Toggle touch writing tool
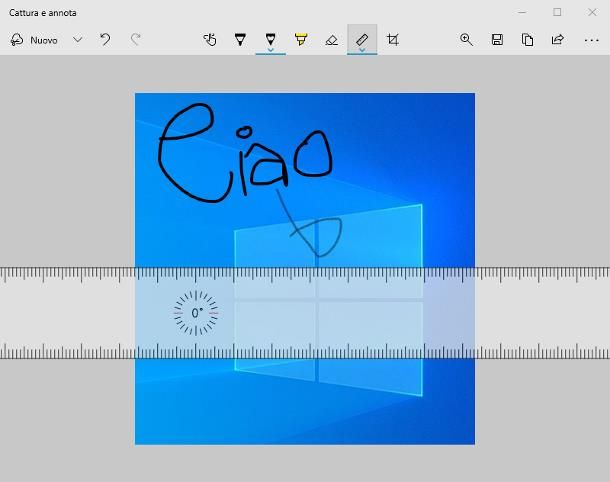The image size is (610, 482). (210, 40)
